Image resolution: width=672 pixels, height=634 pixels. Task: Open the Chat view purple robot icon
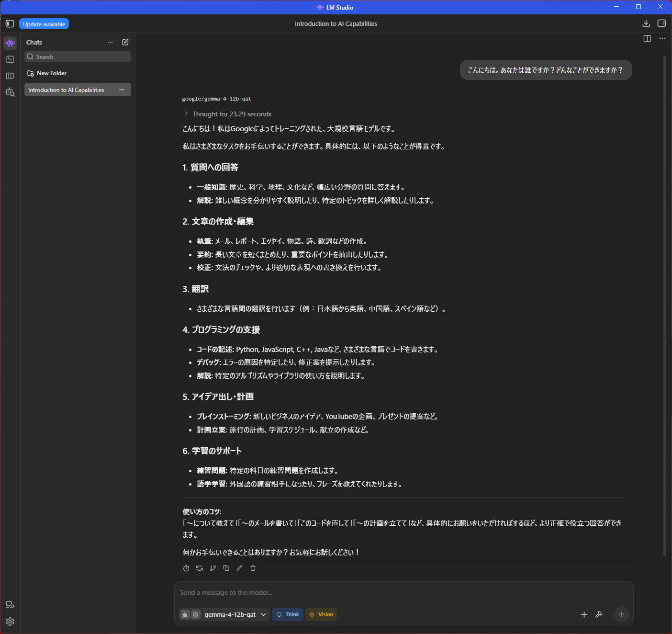tap(10, 43)
